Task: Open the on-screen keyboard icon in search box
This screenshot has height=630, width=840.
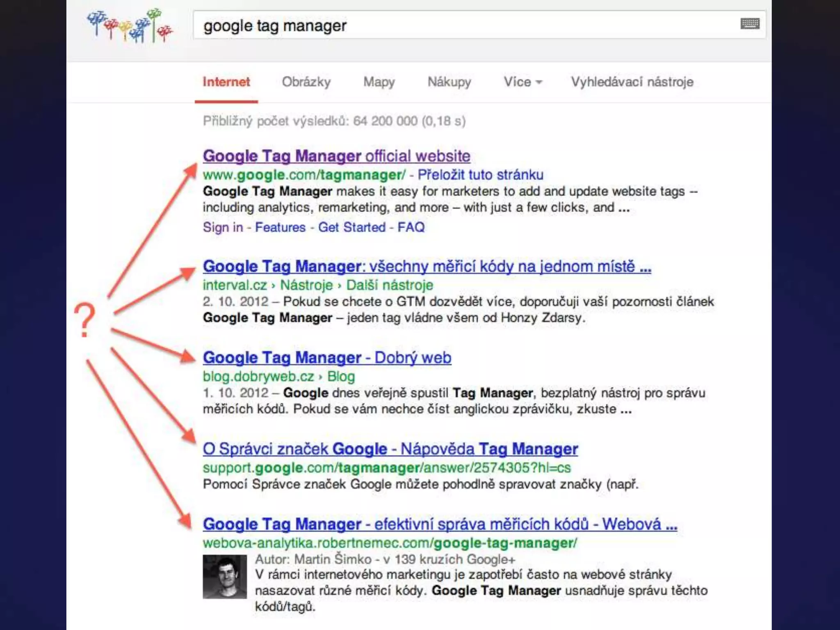Action: point(750,24)
